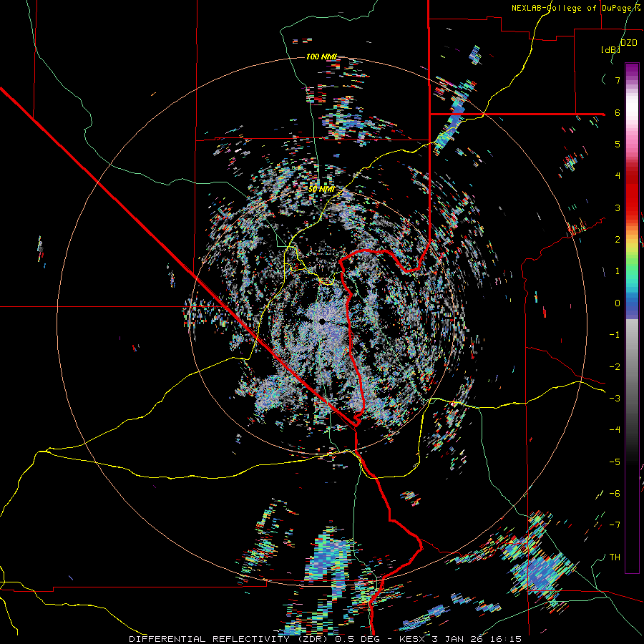The image size is (644, 644).
Task: Click the -6 value on the dB scale
Action: [615, 494]
